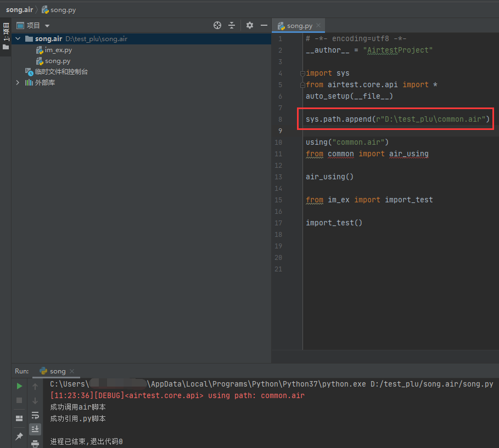Click 'from common import air_using' line

pyautogui.click(x=367, y=154)
